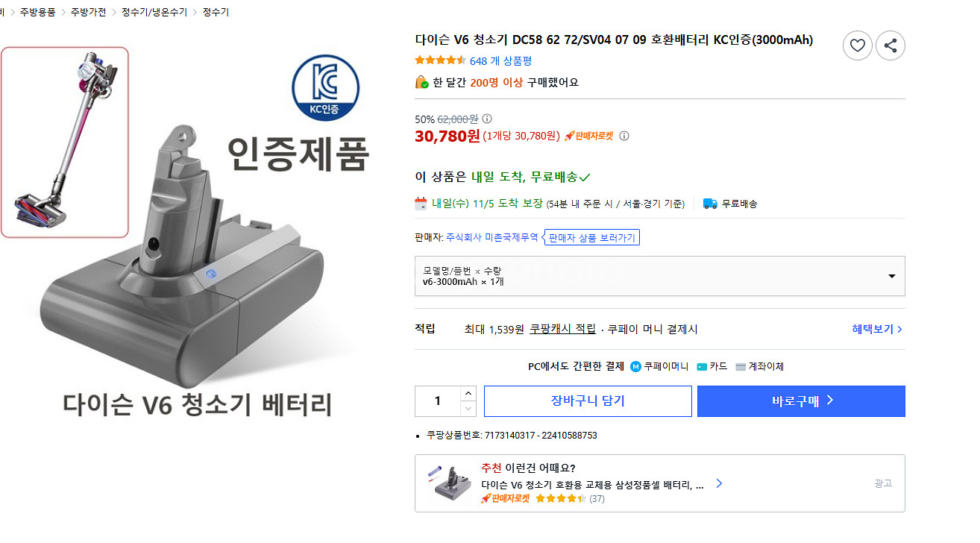
Task: Click the calendar icon beside delivery date
Action: point(420,202)
